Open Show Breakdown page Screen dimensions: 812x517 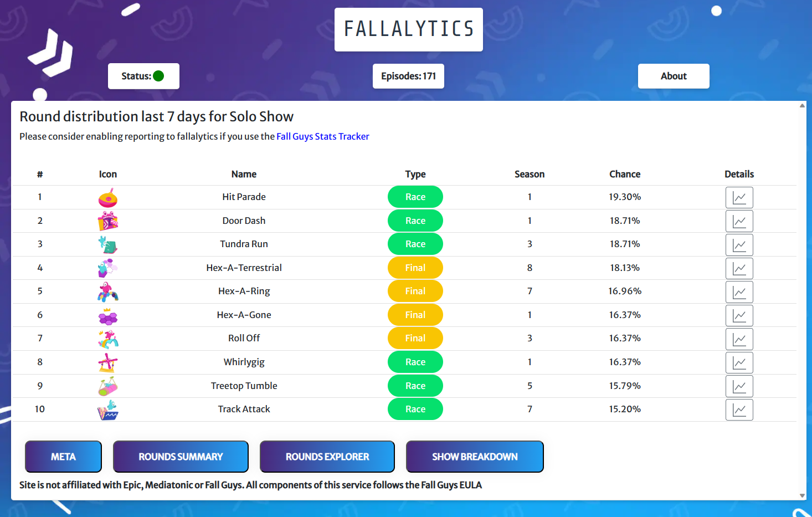tap(475, 457)
